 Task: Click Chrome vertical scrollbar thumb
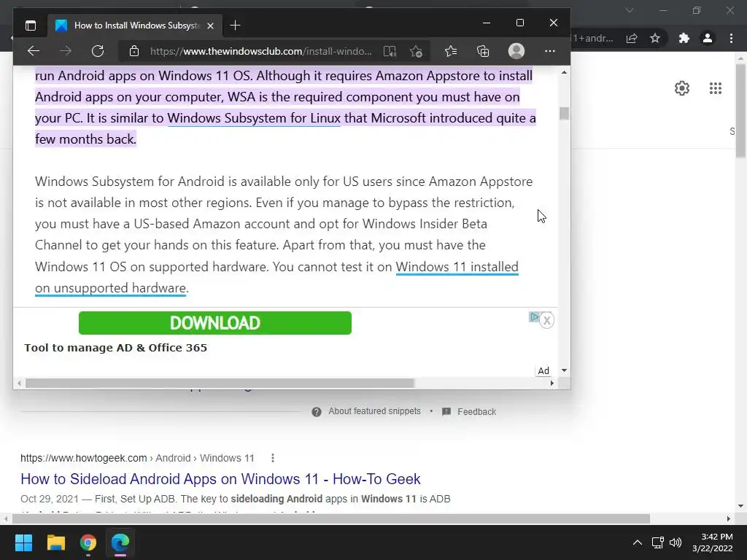click(740, 110)
